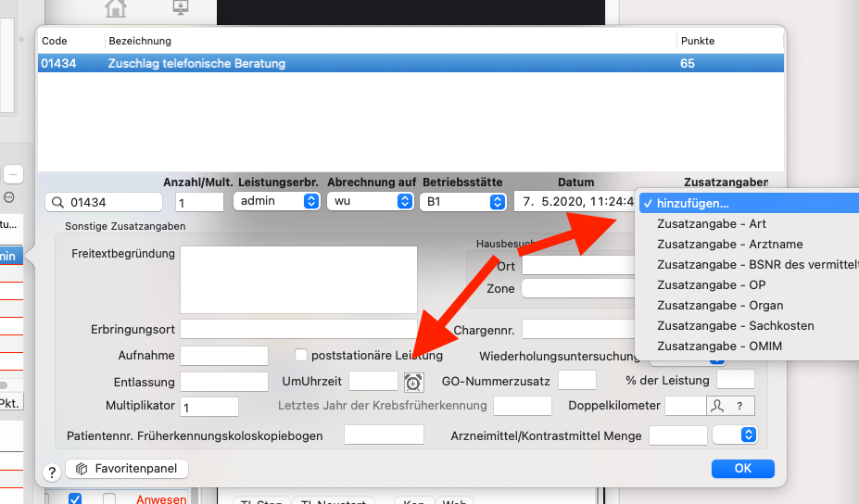
Task: Click the round question mark help button
Action: coord(52,472)
